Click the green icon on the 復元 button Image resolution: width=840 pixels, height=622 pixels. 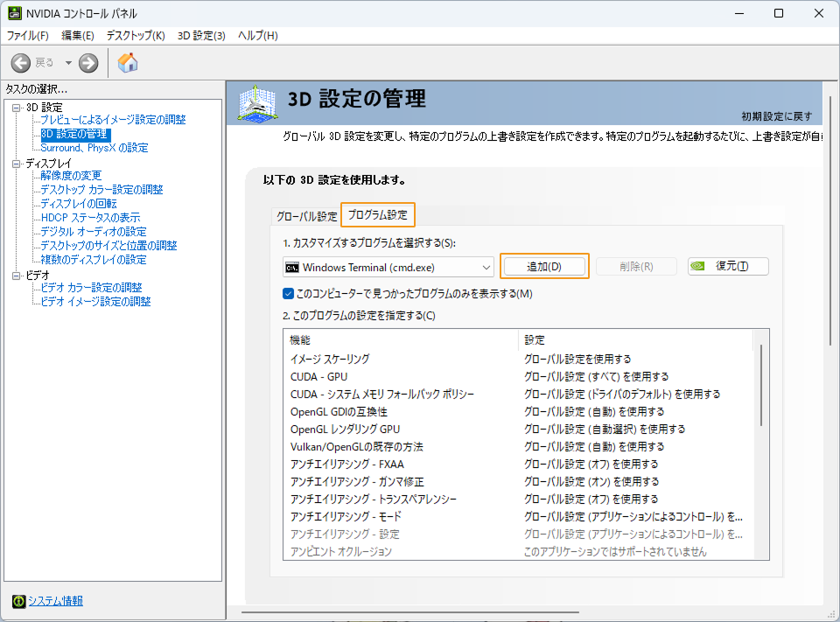(698, 266)
